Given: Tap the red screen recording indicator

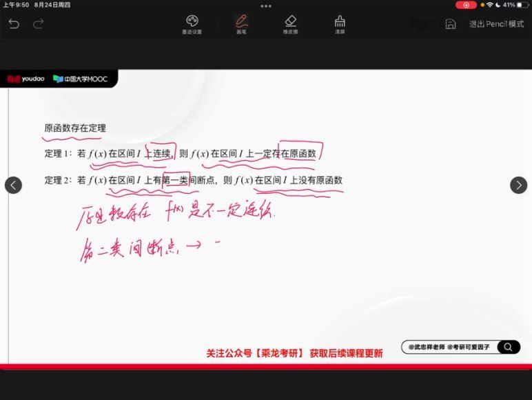Looking at the screenshot, I should pyautogui.click(x=466, y=5).
